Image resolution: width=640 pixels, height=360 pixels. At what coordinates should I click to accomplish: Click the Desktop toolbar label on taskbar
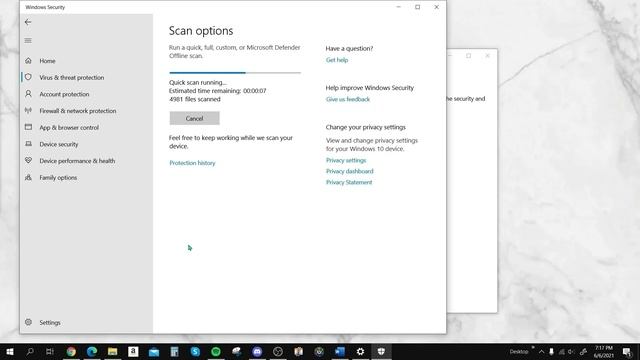[519, 351]
